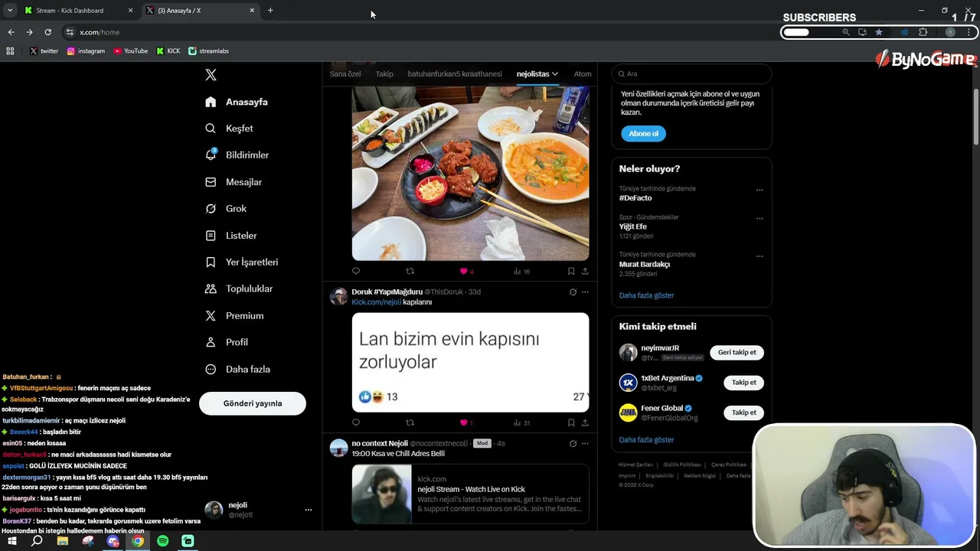The height and width of the screenshot is (551, 980).
Task: Open Kick.com/nejoli link in Doruk's post
Action: (376, 302)
